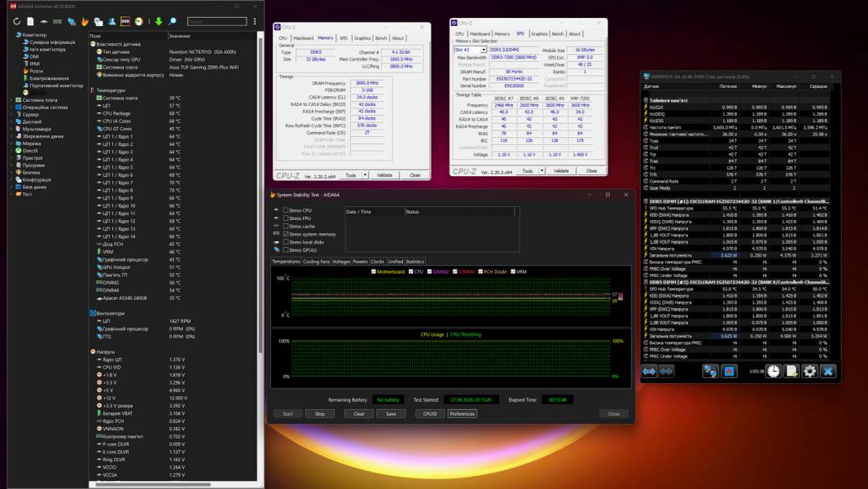This screenshot has height=489, width=868.
Task: Click HWiNFO collapse columns arrows icon
Action: click(666, 371)
